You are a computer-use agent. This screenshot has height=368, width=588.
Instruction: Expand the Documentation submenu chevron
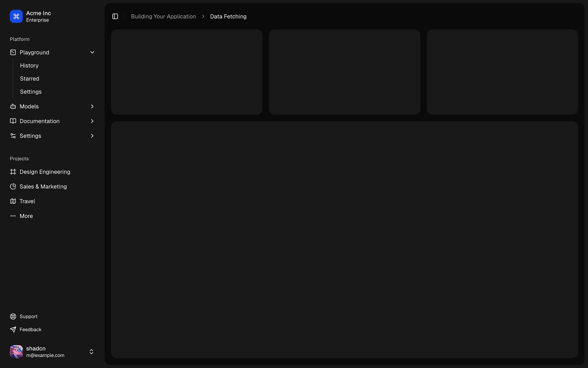(x=92, y=121)
